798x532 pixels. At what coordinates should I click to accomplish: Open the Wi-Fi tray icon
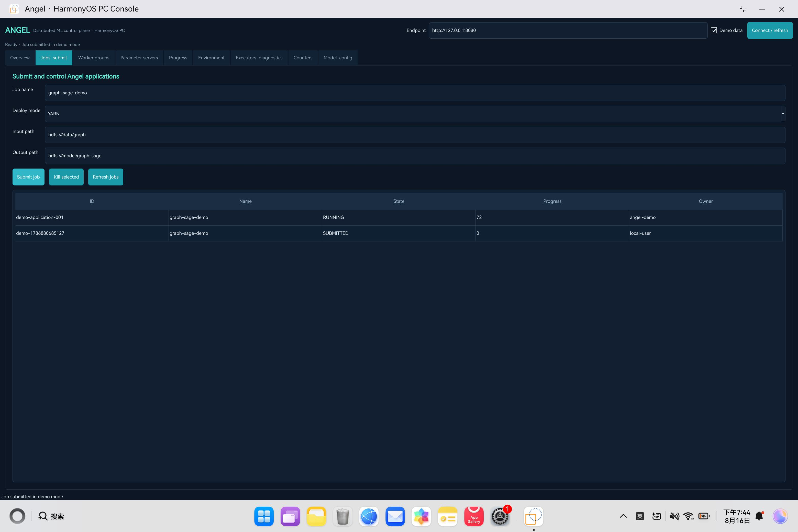[689, 516]
